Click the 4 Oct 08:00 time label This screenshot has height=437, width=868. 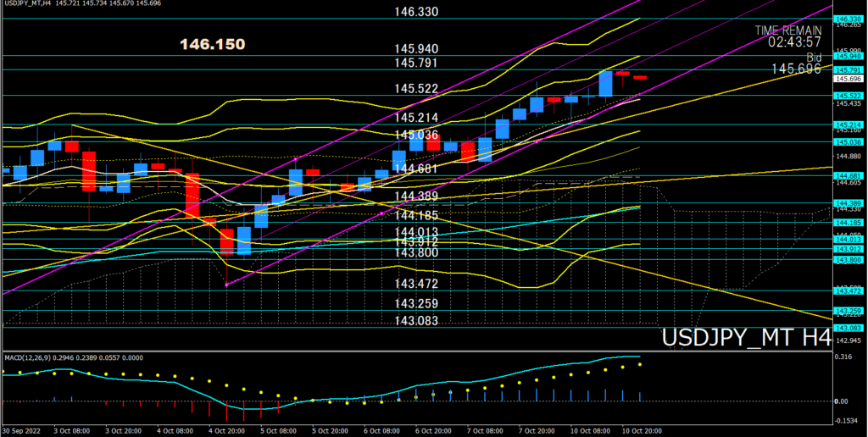coord(175,430)
